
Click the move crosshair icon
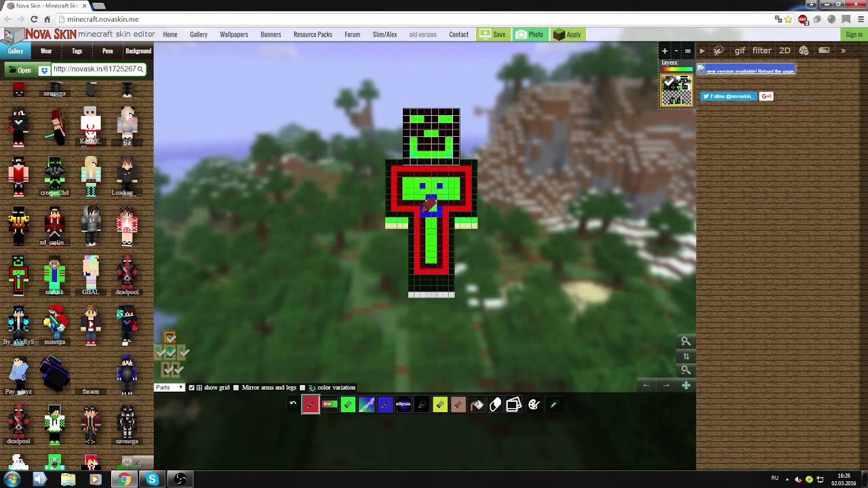686,385
